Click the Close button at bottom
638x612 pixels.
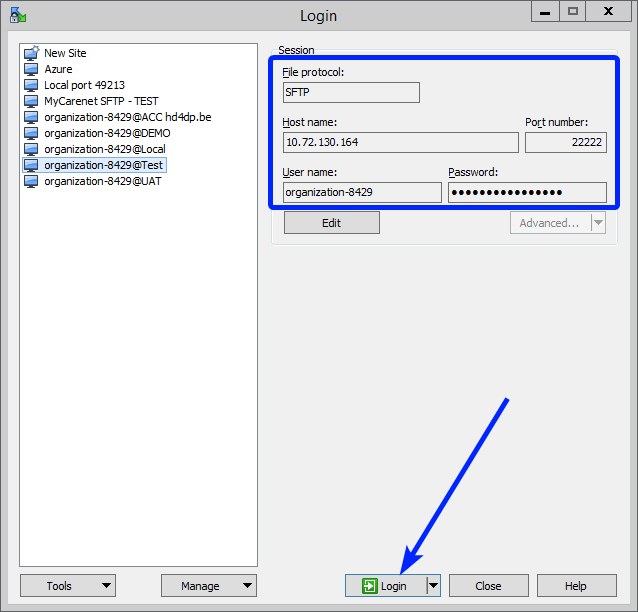488,586
